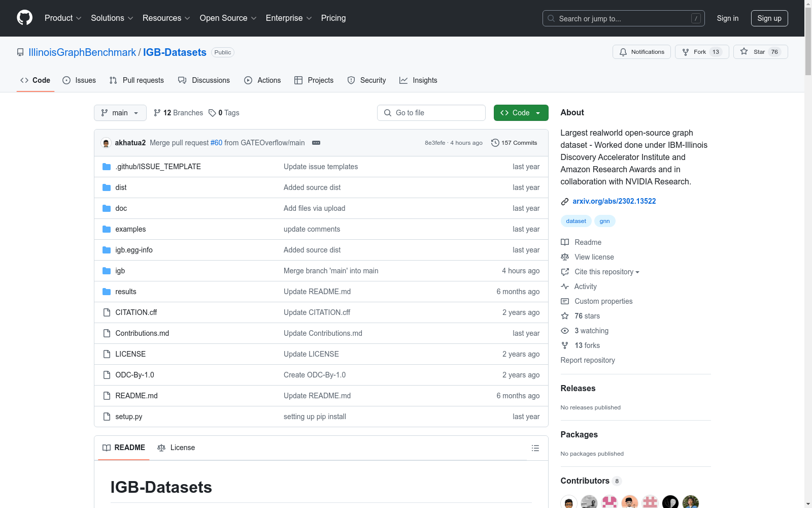Expand the Resources menu
The height and width of the screenshot is (508, 812).
(166, 18)
